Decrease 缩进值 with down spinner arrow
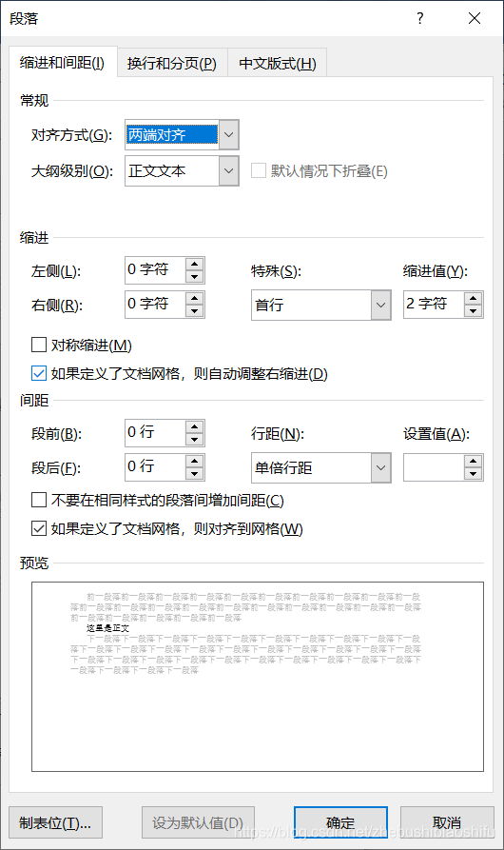The height and width of the screenshot is (850, 504). 474,311
